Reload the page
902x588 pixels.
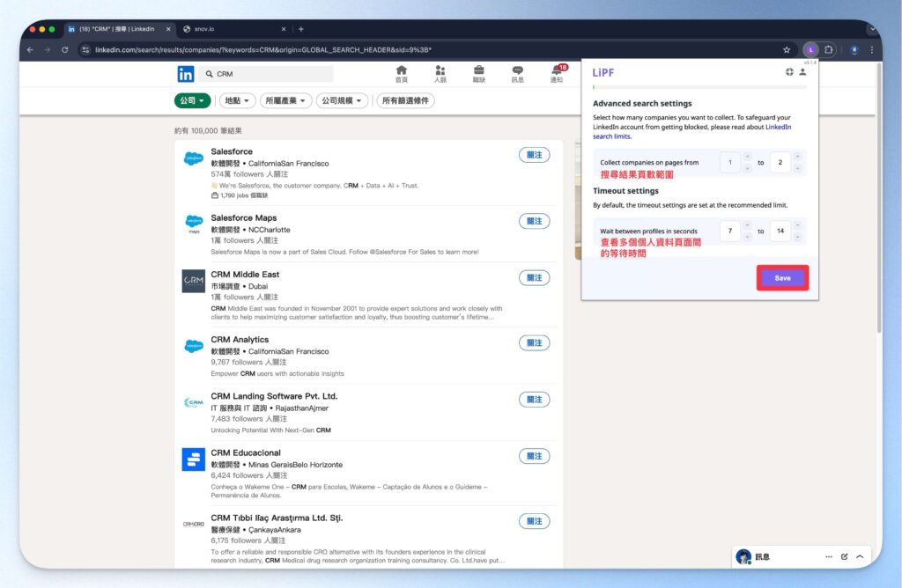tap(65, 50)
